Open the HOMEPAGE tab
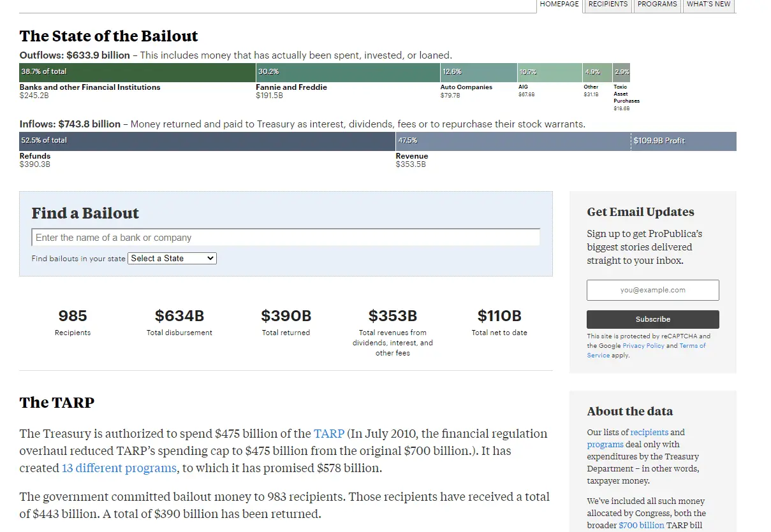Screen dimensions: 771x532 (x=559, y=4)
